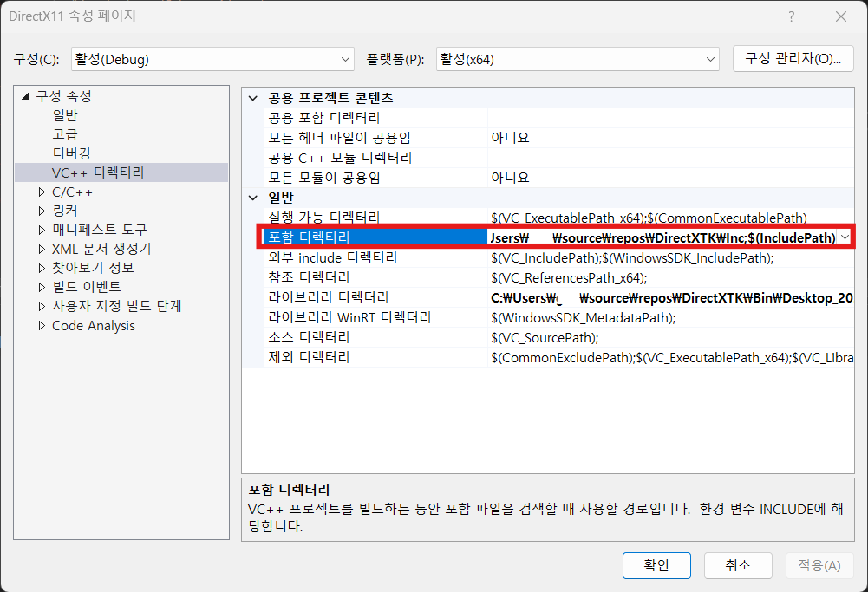The width and height of the screenshot is (868, 592).
Task: Open the 구성(C) configuration dropdown
Action: pyautogui.click(x=212, y=59)
